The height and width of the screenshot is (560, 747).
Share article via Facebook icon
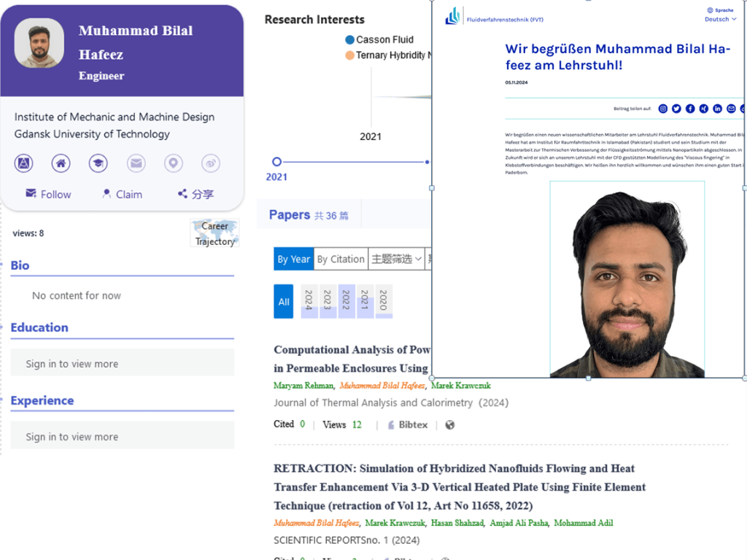tap(690, 109)
